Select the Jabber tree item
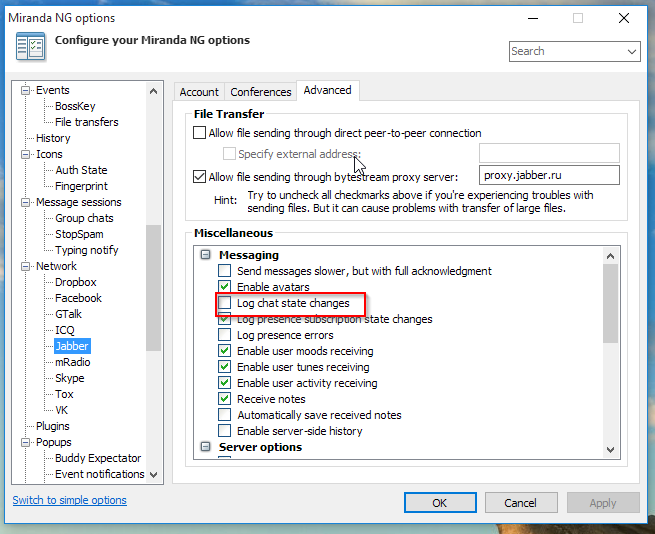The image size is (655, 534). (x=72, y=346)
